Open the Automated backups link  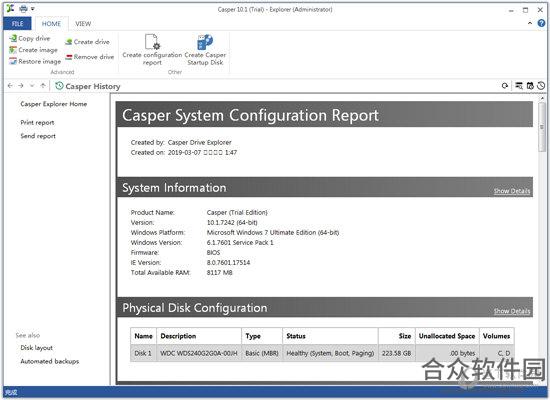[x=50, y=361]
